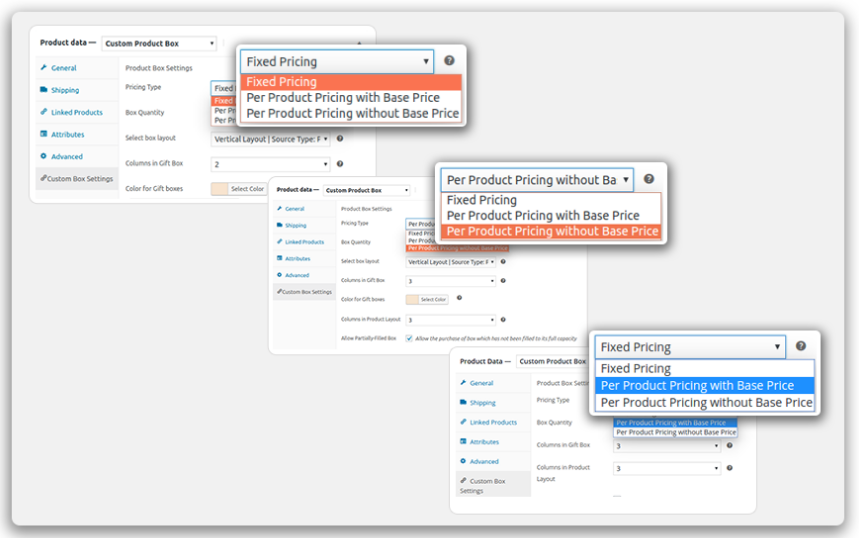
Task: Toggle the Allow Partially-Filled Box checkbox
Action: click(409, 338)
